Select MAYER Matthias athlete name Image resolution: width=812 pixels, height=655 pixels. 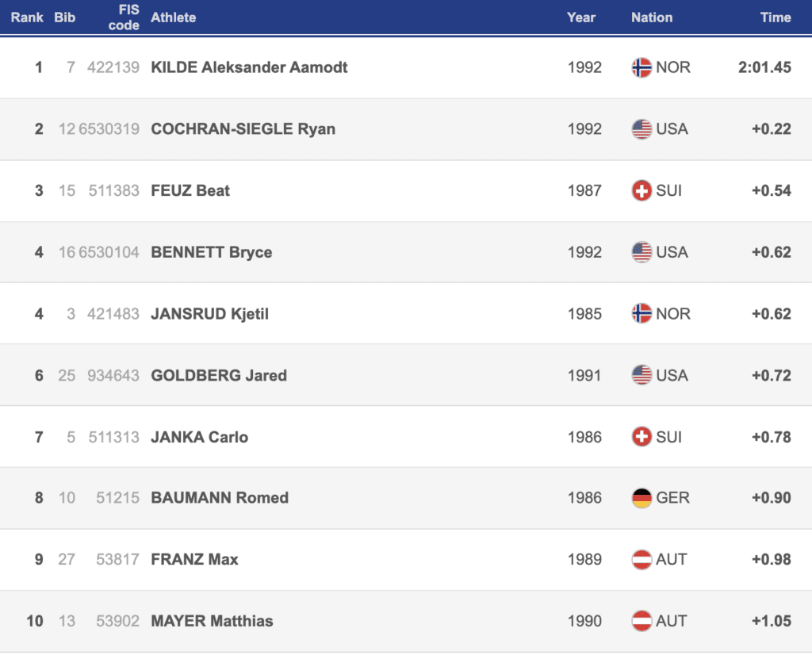(x=212, y=621)
